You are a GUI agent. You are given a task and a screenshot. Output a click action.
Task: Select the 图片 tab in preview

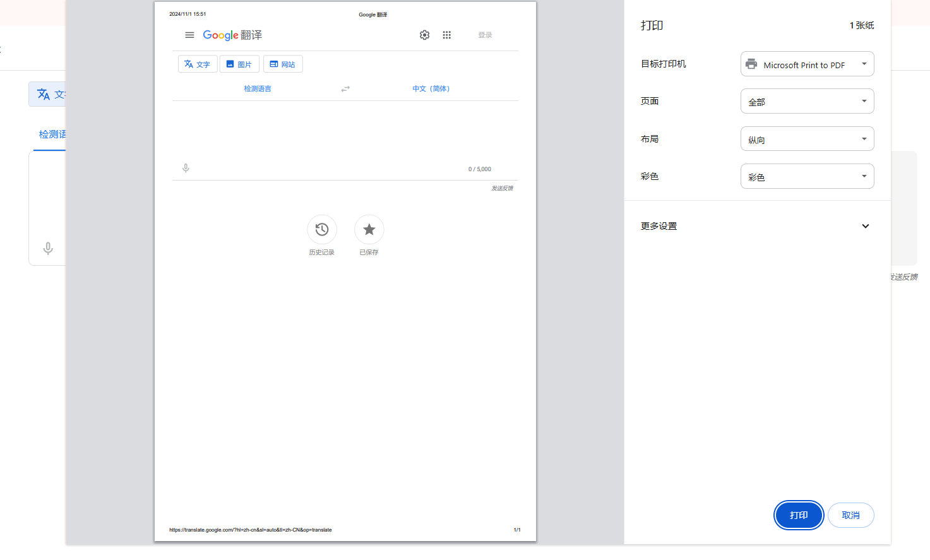click(x=239, y=64)
